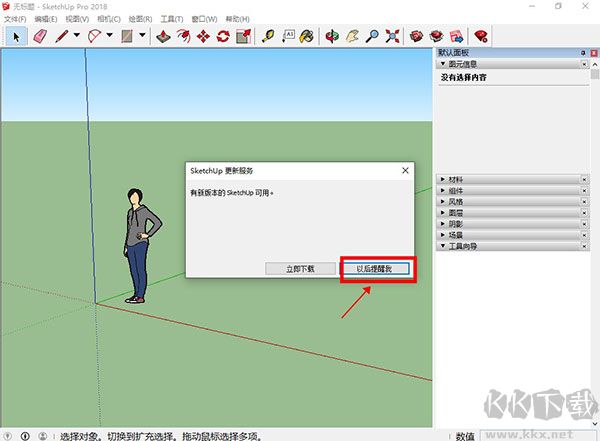
Task: Open the 工具(T) menu
Action: 172,19
